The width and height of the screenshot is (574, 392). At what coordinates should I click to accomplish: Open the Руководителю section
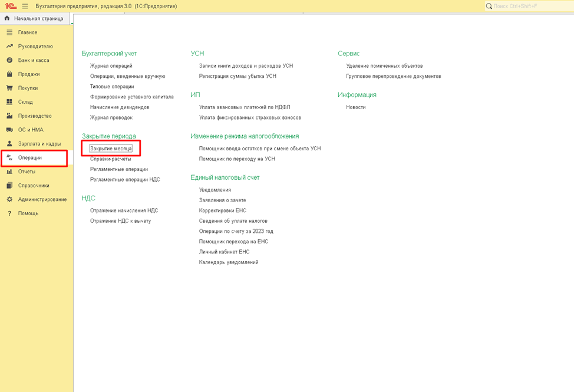[x=35, y=47]
